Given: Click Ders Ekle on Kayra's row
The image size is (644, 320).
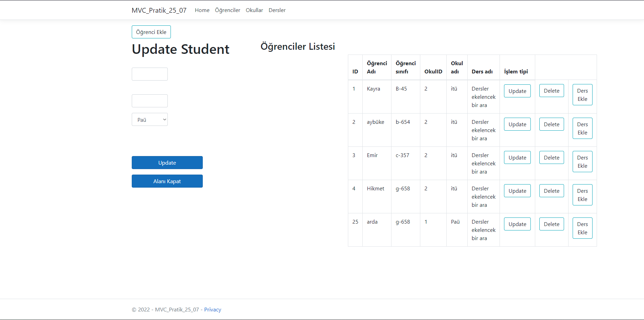Looking at the screenshot, I should pyautogui.click(x=582, y=95).
